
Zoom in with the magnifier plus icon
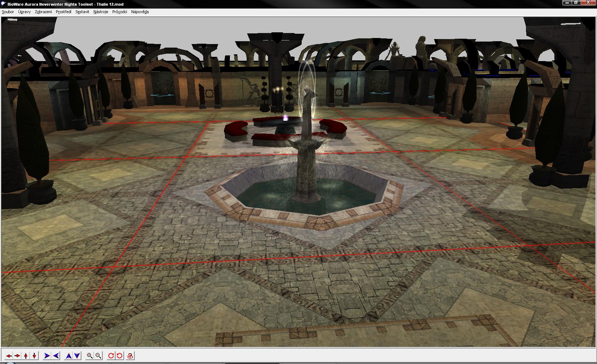click(90, 356)
